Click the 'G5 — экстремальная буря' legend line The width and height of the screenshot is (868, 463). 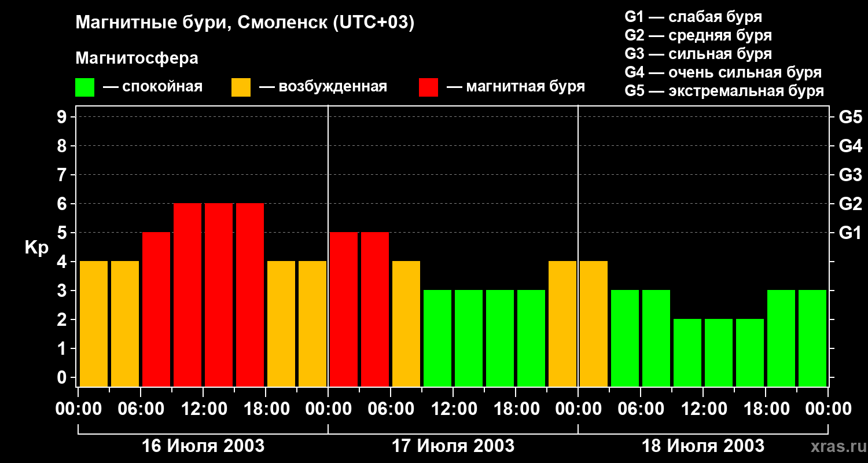[x=724, y=91]
